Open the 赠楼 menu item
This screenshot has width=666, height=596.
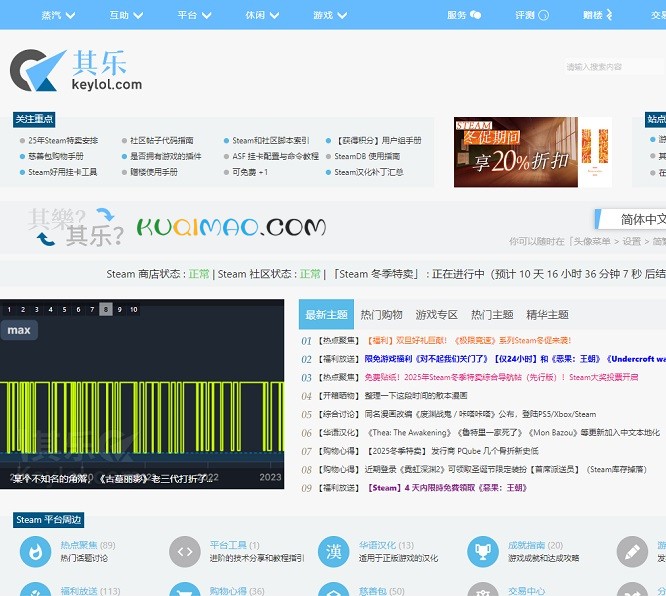(598, 15)
